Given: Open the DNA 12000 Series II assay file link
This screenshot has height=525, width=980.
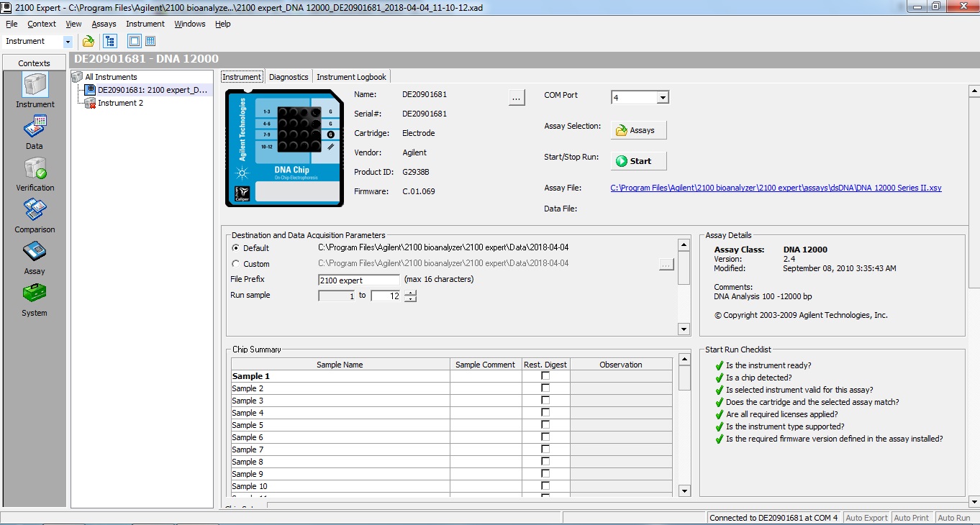Looking at the screenshot, I should (x=776, y=187).
